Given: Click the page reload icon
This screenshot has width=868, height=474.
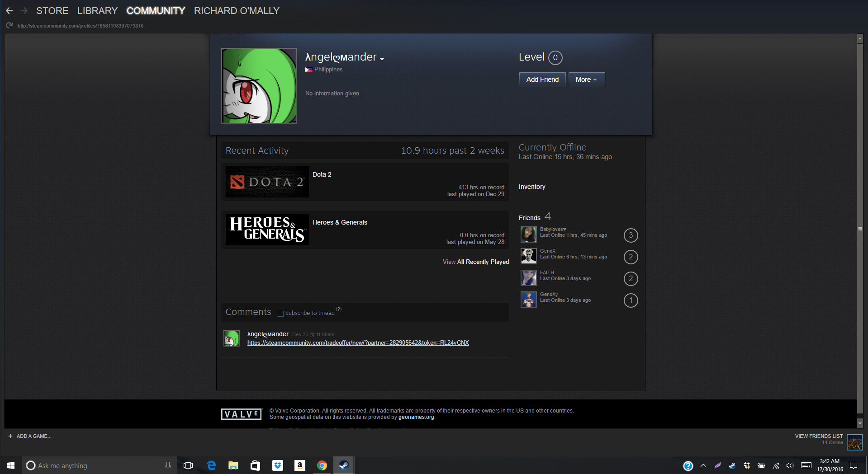Looking at the screenshot, I should click(x=9, y=25).
